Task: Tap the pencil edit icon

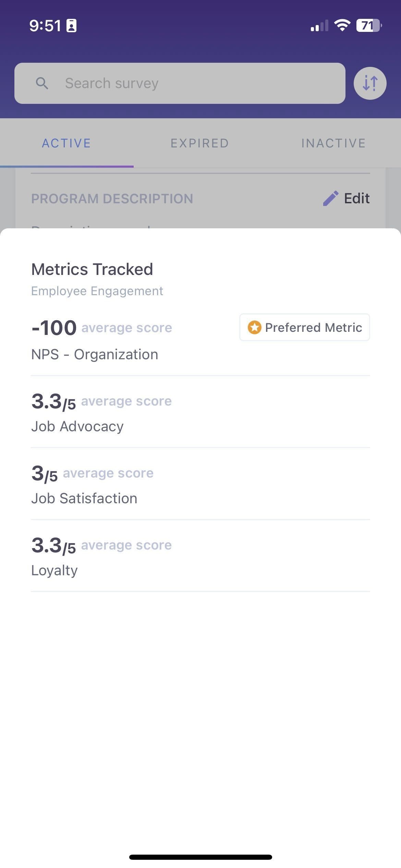Action: (331, 198)
